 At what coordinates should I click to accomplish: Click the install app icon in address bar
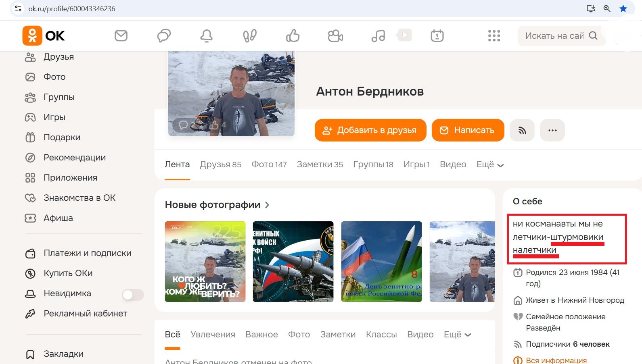[x=591, y=8]
